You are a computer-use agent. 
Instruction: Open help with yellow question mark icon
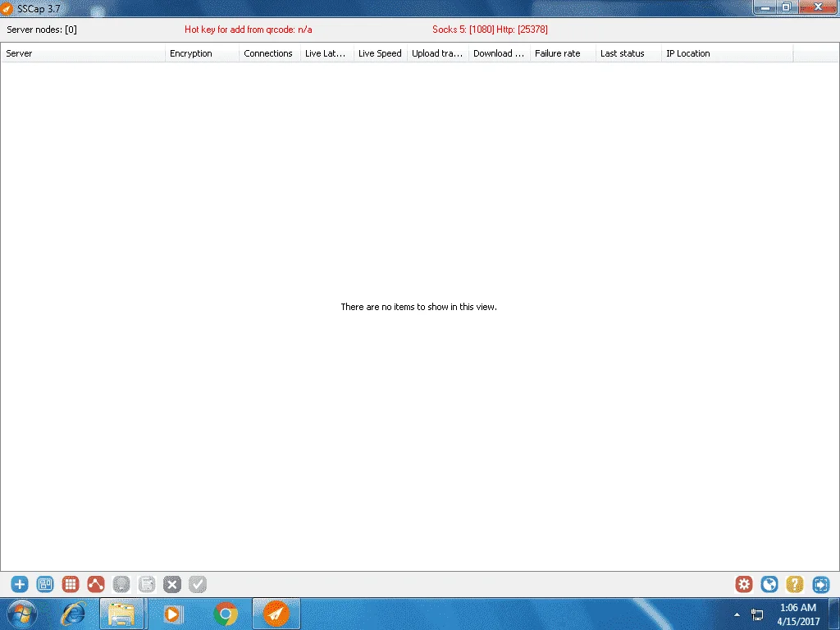(x=794, y=584)
